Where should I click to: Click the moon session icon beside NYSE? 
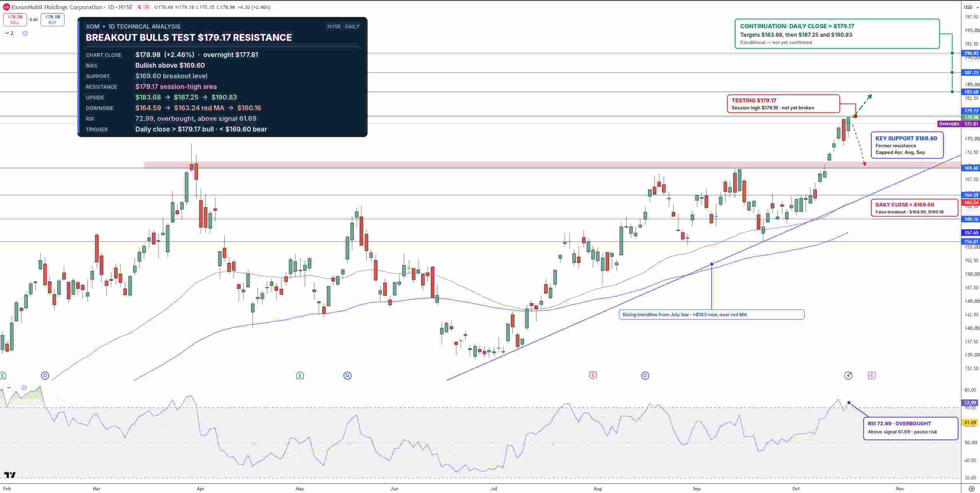pyautogui.click(x=140, y=7)
